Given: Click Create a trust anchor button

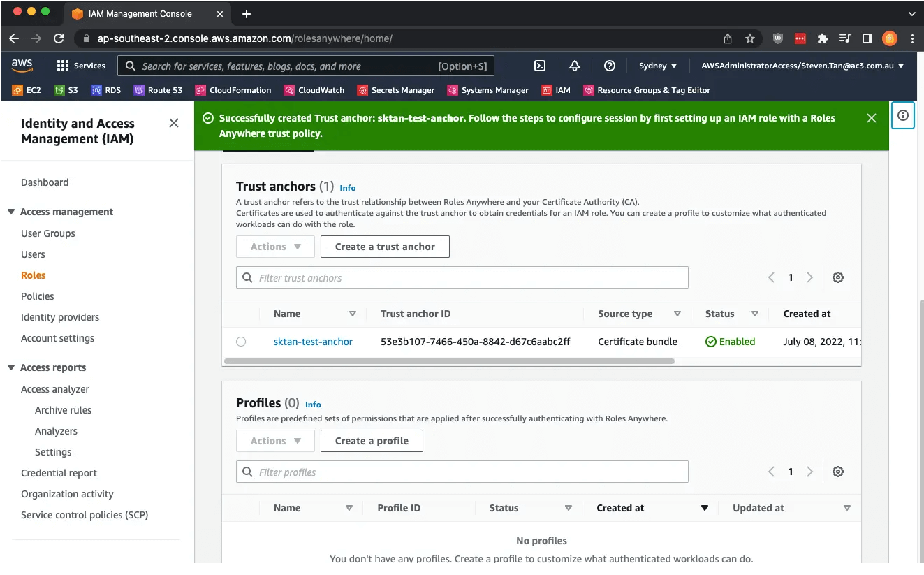Looking at the screenshot, I should [385, 247].
